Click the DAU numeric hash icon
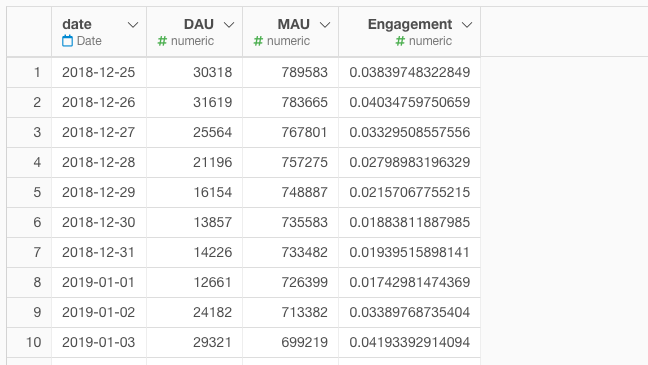 (162, 41)
